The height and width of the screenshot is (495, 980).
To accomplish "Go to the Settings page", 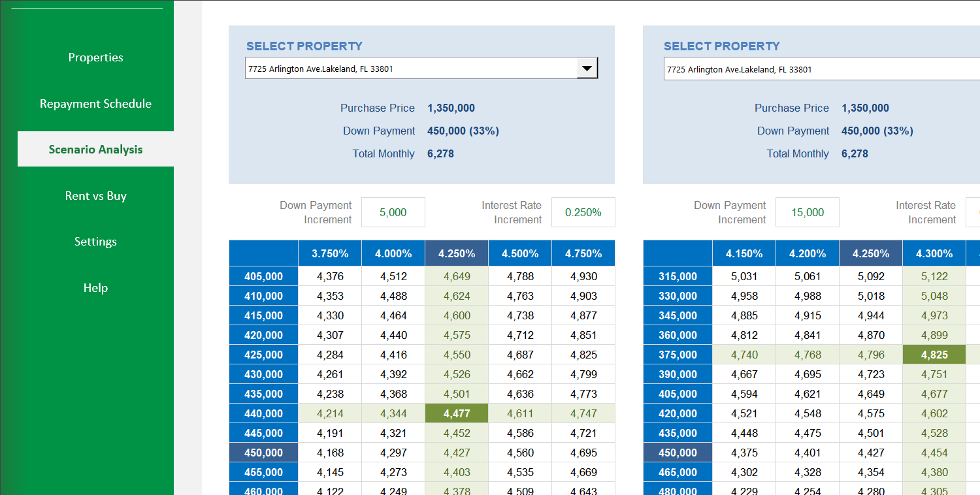I will [95, 242].
